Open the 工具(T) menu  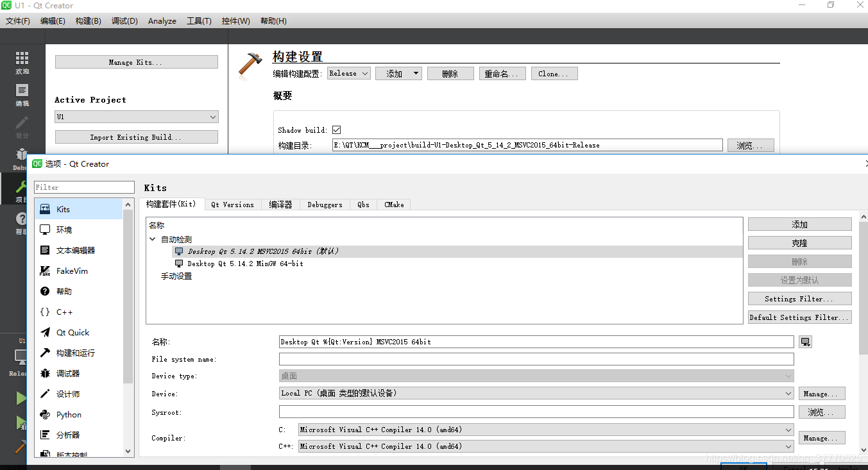[x=199, y=21]
